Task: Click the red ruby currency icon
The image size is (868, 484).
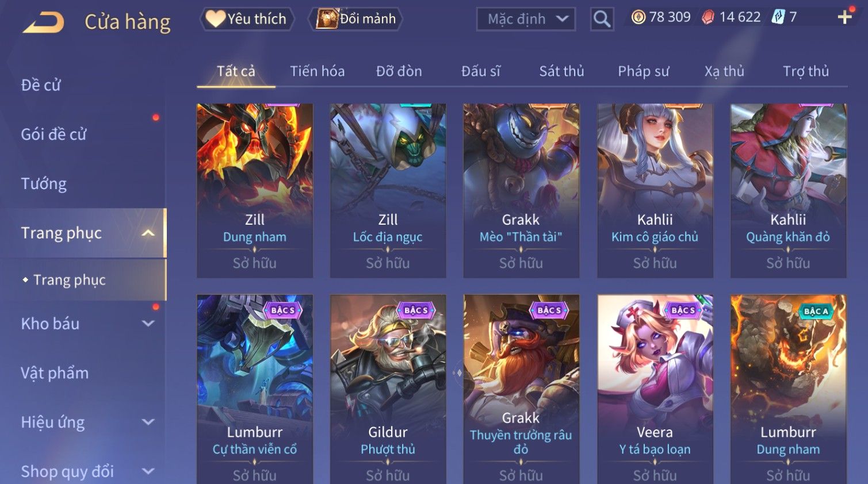Action: click(708, 17)
